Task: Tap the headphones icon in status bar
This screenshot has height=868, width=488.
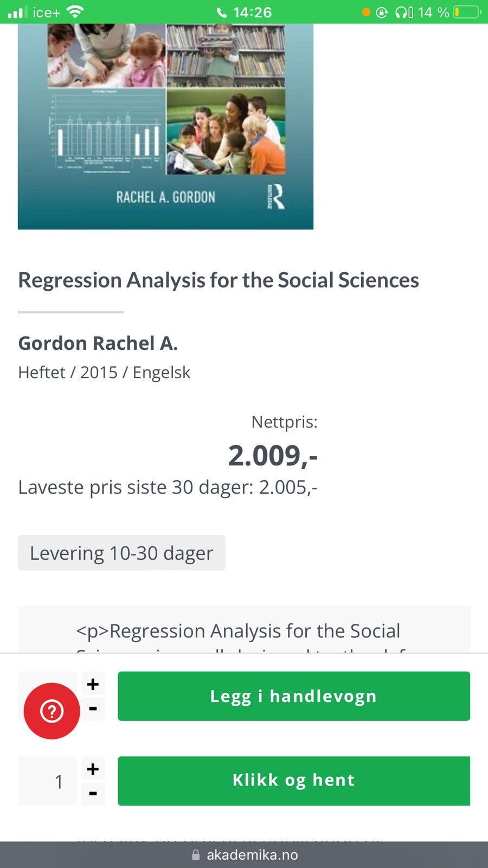Action: pos(403,12)
